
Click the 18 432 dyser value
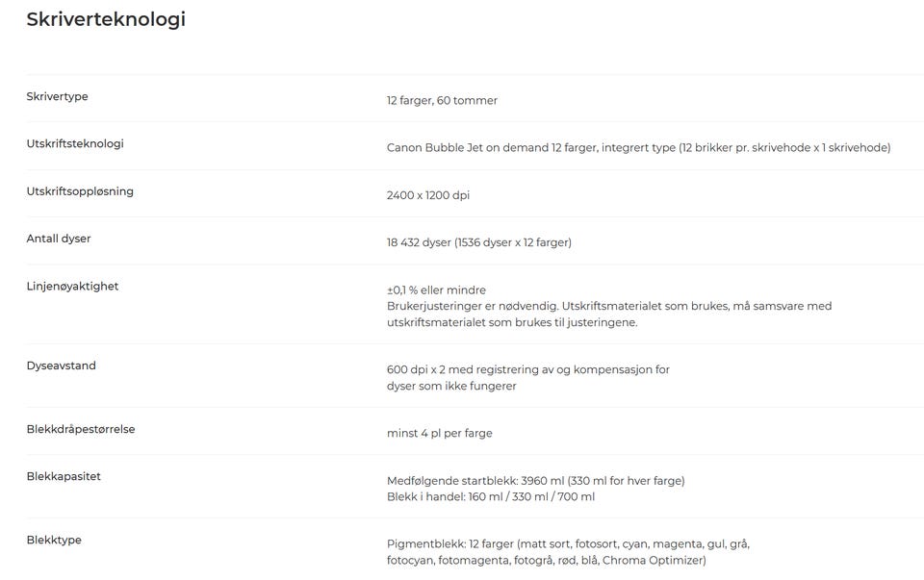click(x=479, y=242)
